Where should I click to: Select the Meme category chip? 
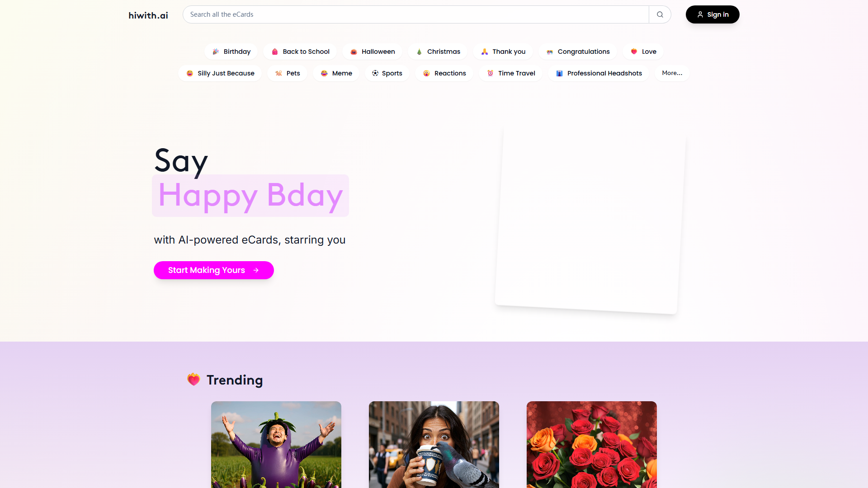[336, 73]
